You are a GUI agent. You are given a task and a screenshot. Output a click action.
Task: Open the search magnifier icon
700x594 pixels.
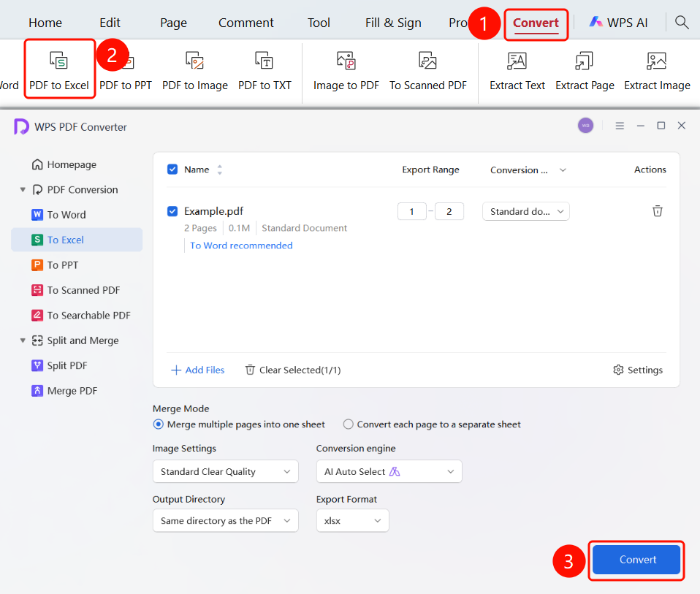[x=681, y=22]
